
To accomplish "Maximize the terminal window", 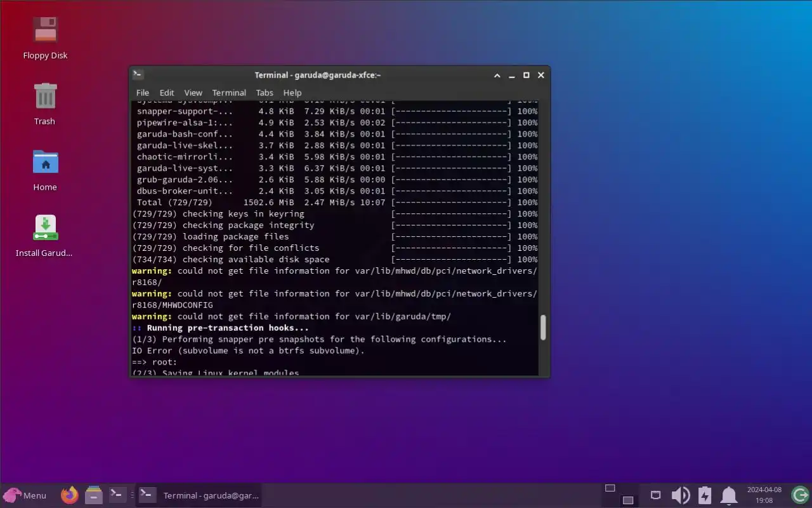I will click(x=526, y=75).
